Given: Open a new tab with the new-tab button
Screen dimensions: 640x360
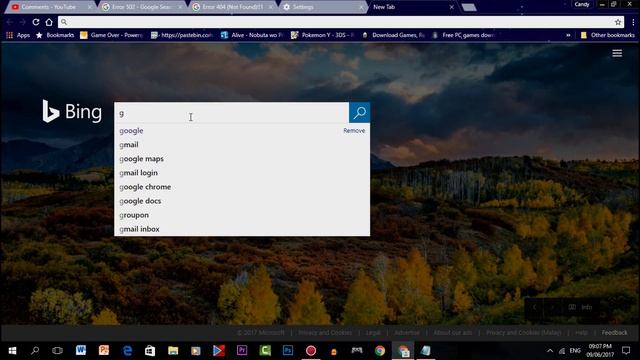Looking at the screenshot, I should 469,7.
